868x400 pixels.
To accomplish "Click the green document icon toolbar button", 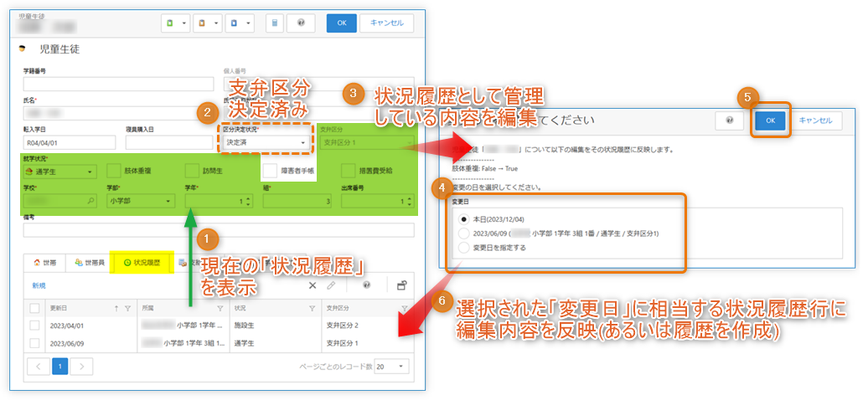I will [x=171, y=23].
